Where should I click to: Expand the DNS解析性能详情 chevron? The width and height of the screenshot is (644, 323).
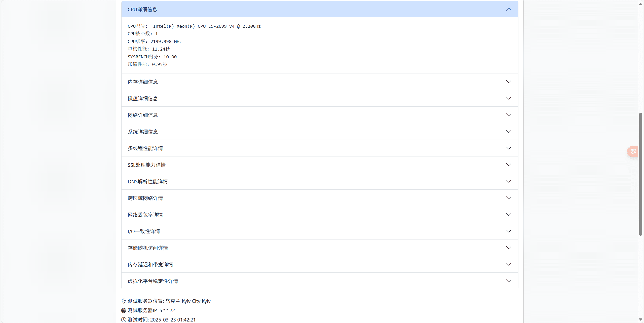509,181
